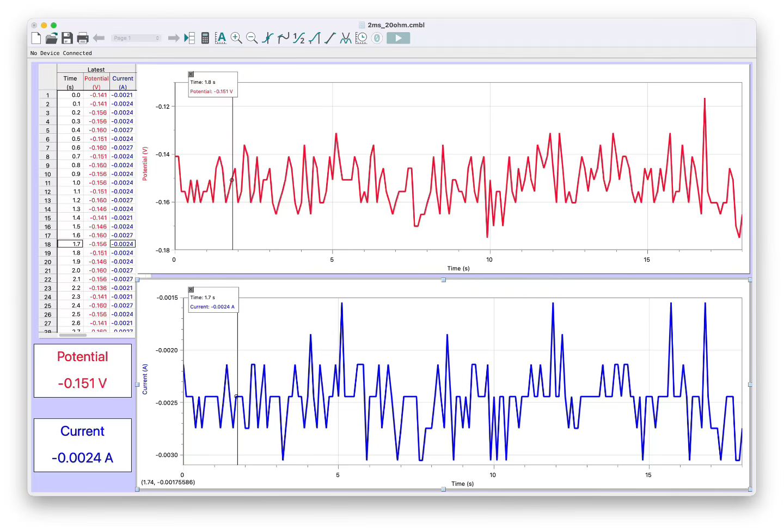
Task: Close the Potential examine box
Action: coord(191,75)
